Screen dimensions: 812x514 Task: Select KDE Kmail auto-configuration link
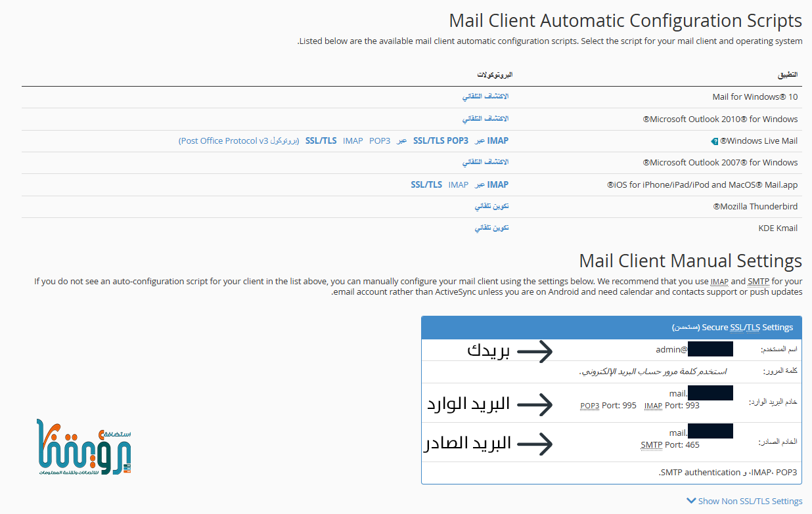pyautogui.click(x=491, y=228)
